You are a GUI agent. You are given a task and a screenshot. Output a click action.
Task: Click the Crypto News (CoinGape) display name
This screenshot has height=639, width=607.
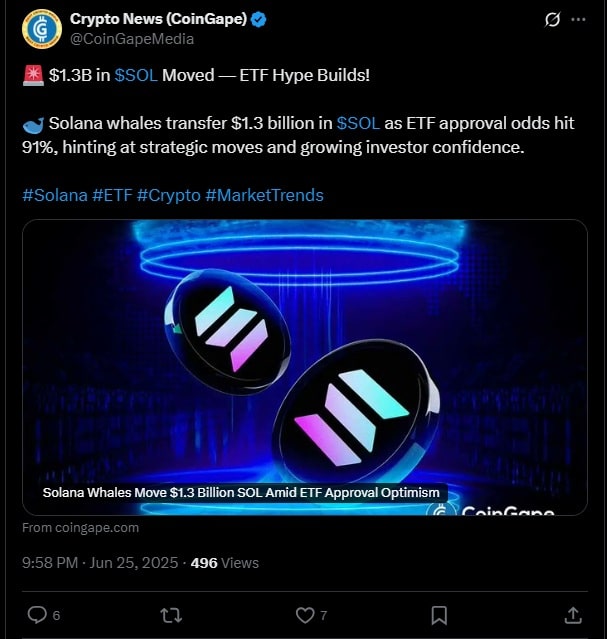coord(157,19)
